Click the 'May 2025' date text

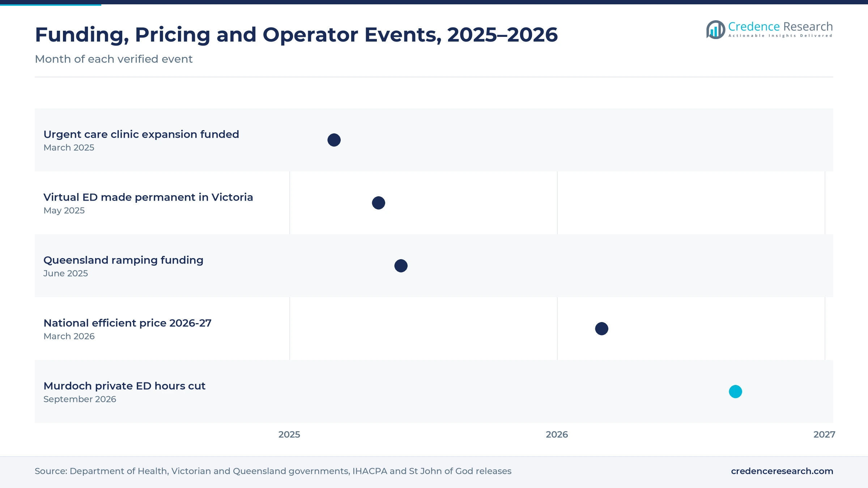[x=64, y=211]
